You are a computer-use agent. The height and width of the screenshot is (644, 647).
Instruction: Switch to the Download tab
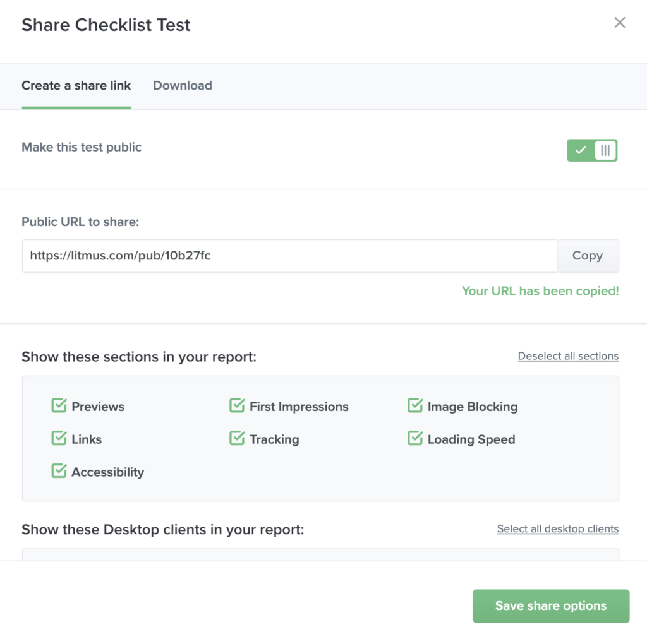point(182,85)
